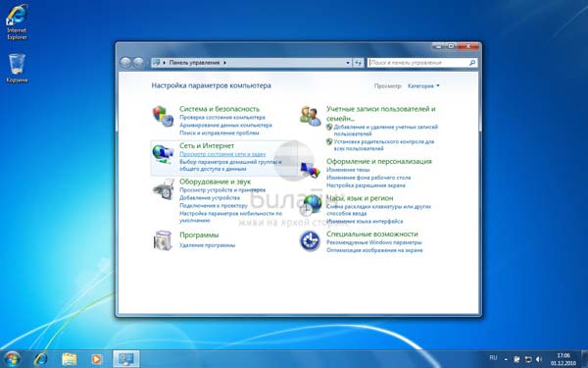The height and width of the screenshot is (368, 588).
Task: Expand the root arrow before Панель управления
Action: [x=165, y=63]
